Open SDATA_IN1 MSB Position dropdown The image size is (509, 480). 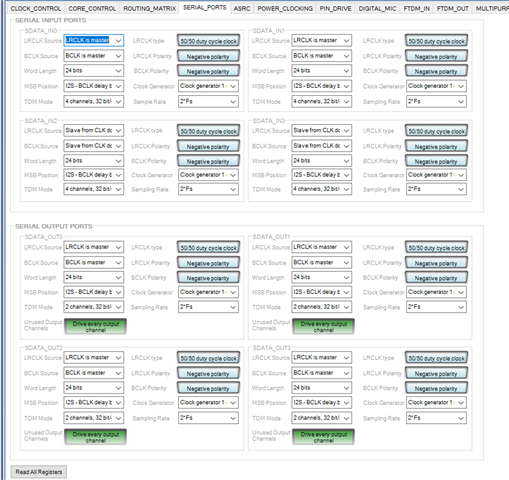tap(322, 86)
